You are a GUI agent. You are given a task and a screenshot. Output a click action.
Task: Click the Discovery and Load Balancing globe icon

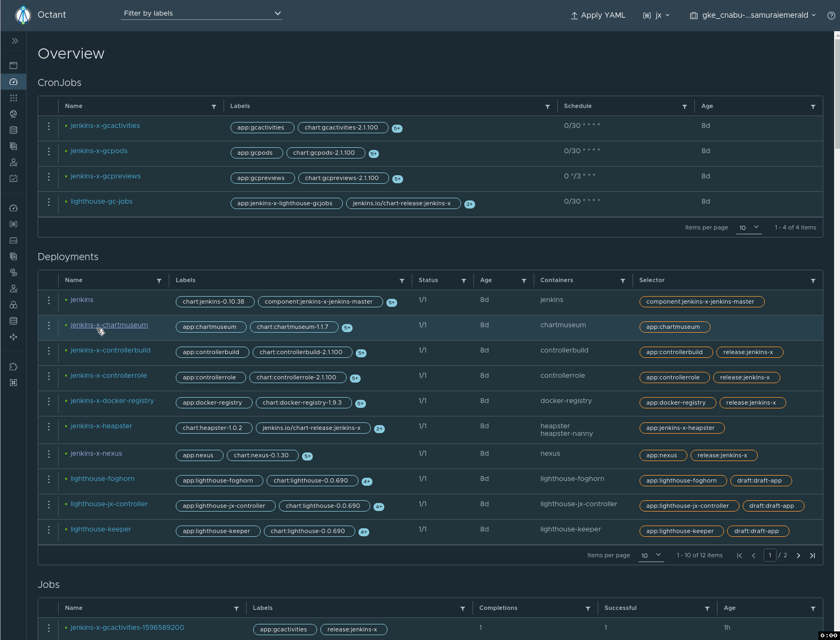13,113
